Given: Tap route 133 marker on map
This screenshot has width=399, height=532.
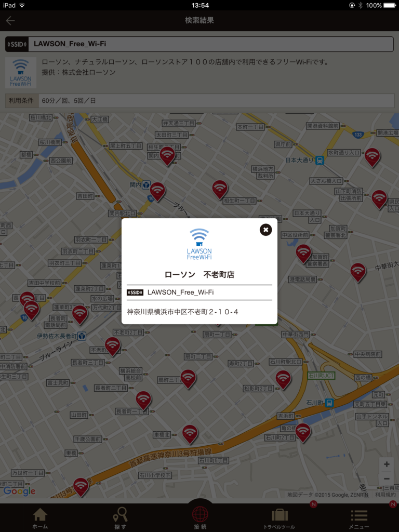Looking at the screenshot, I should (x=358, y=135).
